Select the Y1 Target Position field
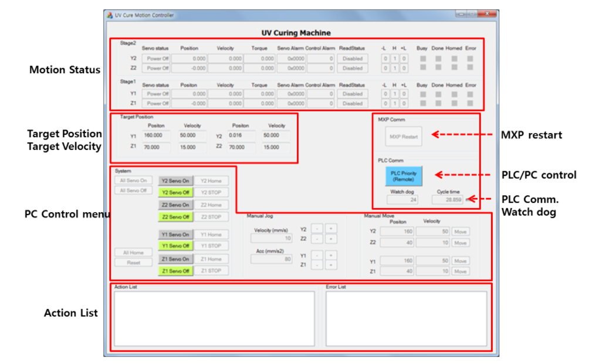This screenshot has height=364, width=592. click(x=156, y=135)
